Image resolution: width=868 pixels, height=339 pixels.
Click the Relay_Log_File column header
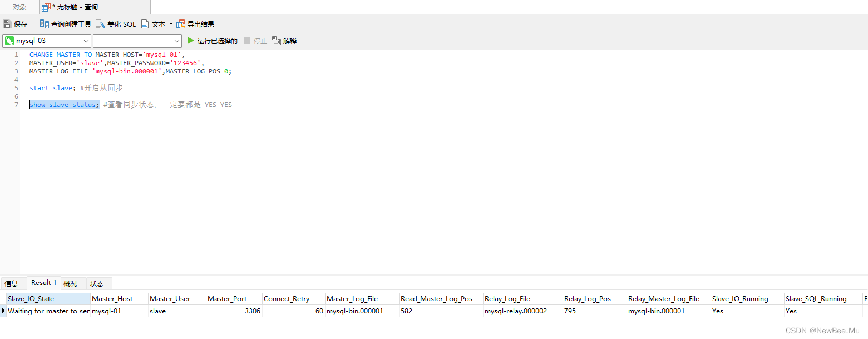pos(522,299)
